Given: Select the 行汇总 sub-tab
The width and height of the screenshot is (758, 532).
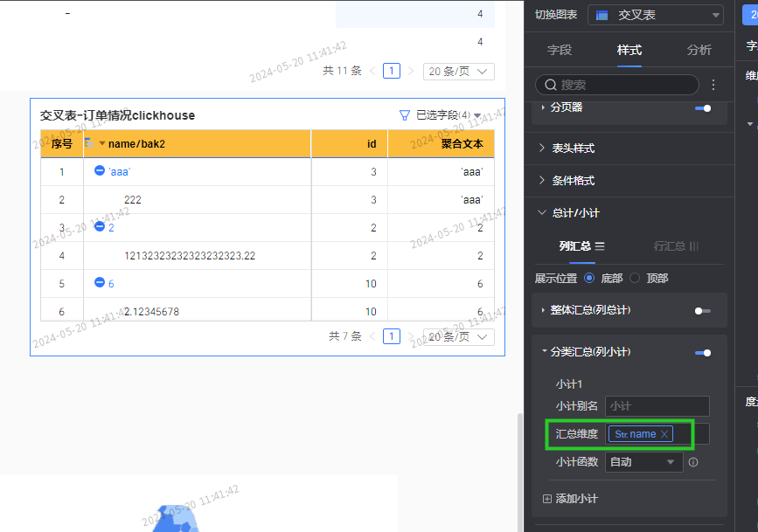Looking at the screenshot, I should pos(676,246).
